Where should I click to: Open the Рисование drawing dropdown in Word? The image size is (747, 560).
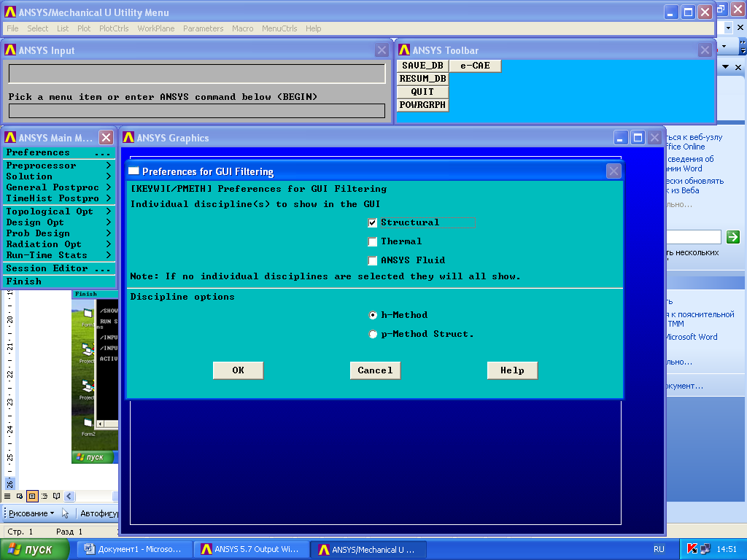coord(31,513)
